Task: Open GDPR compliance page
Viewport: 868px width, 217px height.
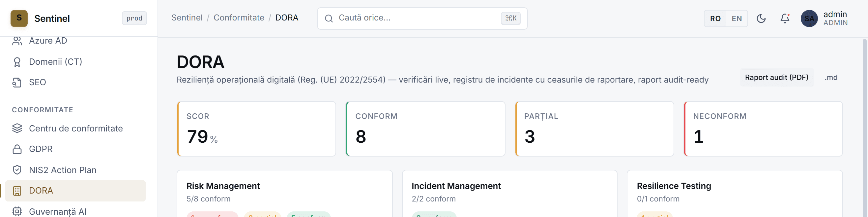Action: pyautogui.click(x=75, y=149)
